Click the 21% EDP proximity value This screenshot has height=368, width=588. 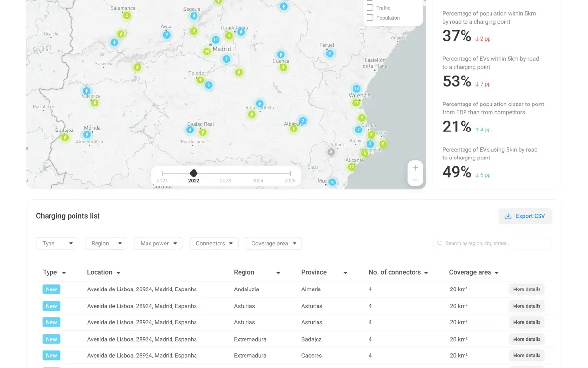click(x=457, y=127)
